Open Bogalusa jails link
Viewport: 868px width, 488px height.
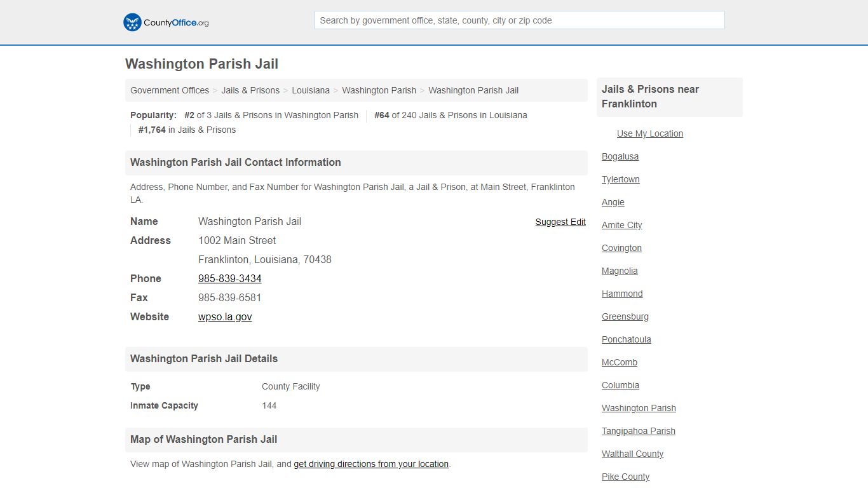(x=620, y=156)
